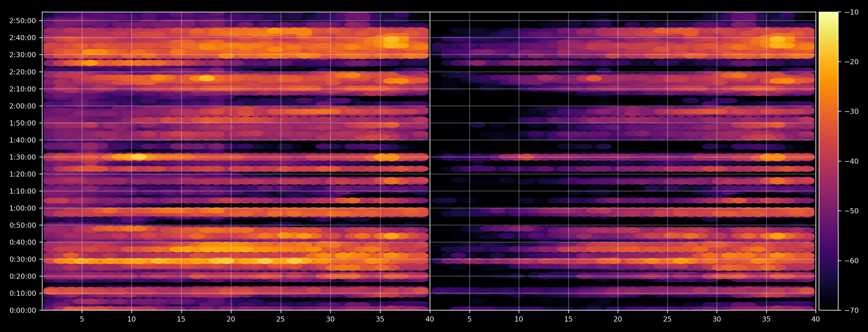Click the 1:50:00 time axis label
The image size is (868, 332).
pos(23,123)
